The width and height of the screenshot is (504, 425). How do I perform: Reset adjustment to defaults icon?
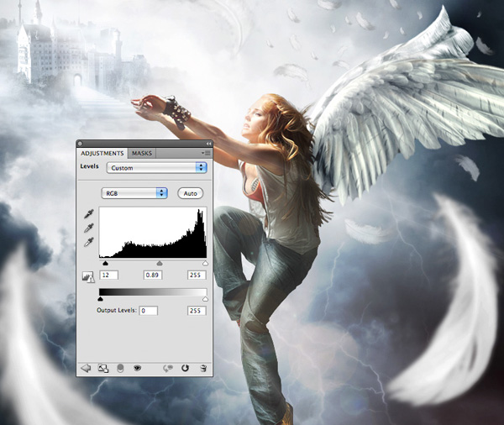click(185, 368)
